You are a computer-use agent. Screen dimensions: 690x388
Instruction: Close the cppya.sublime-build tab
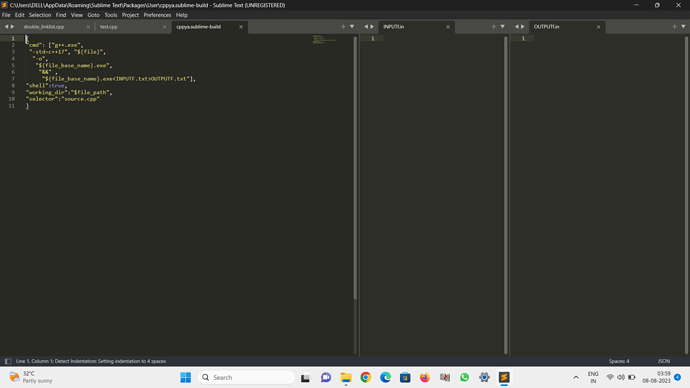tap(241, 27)
